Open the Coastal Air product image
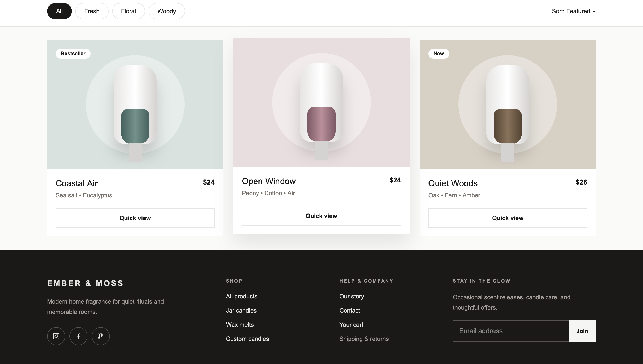The width and height of the screenshot is (643, 364). click(x=135, y=104)
